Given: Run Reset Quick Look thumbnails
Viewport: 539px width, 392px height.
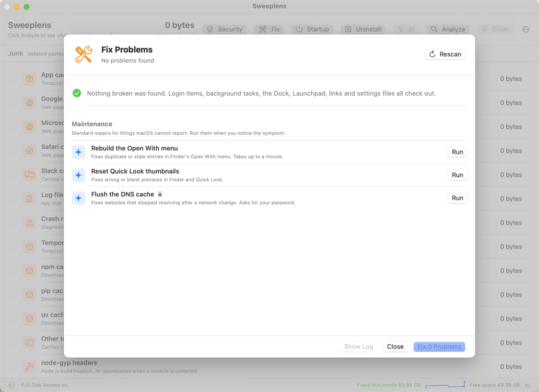Looking at the screenshot, I should click(x=457, y=175).
